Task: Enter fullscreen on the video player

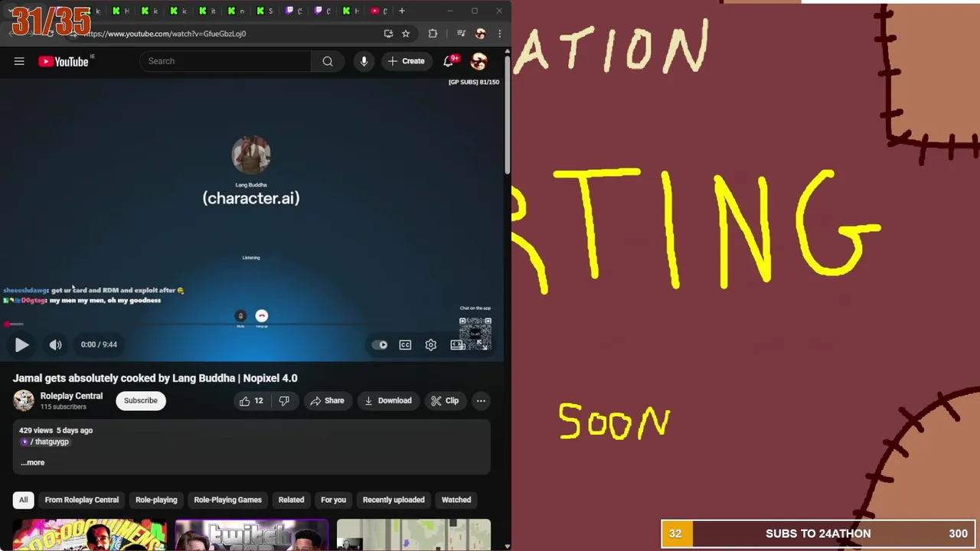Action: pyautogui.click(x=482, y=345)
